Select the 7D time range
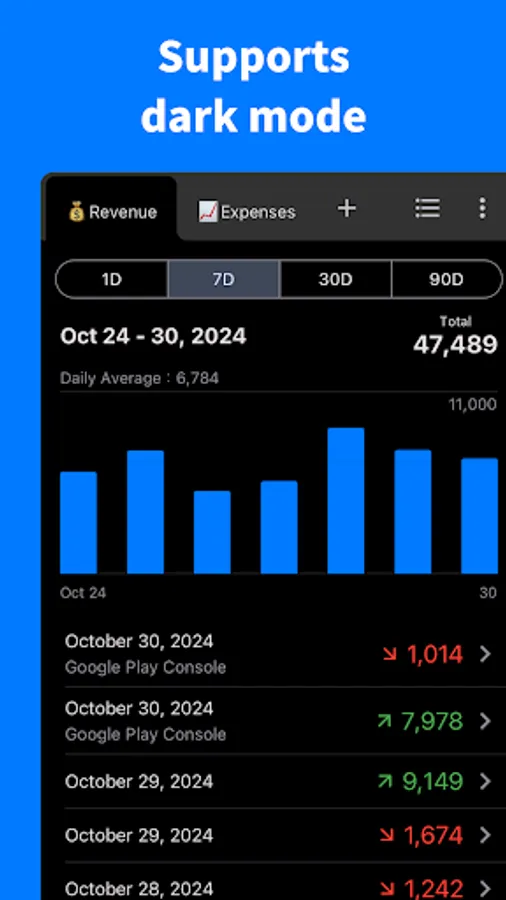The width and height of the screenshot is (506, 900). click(x=224, y=280)
